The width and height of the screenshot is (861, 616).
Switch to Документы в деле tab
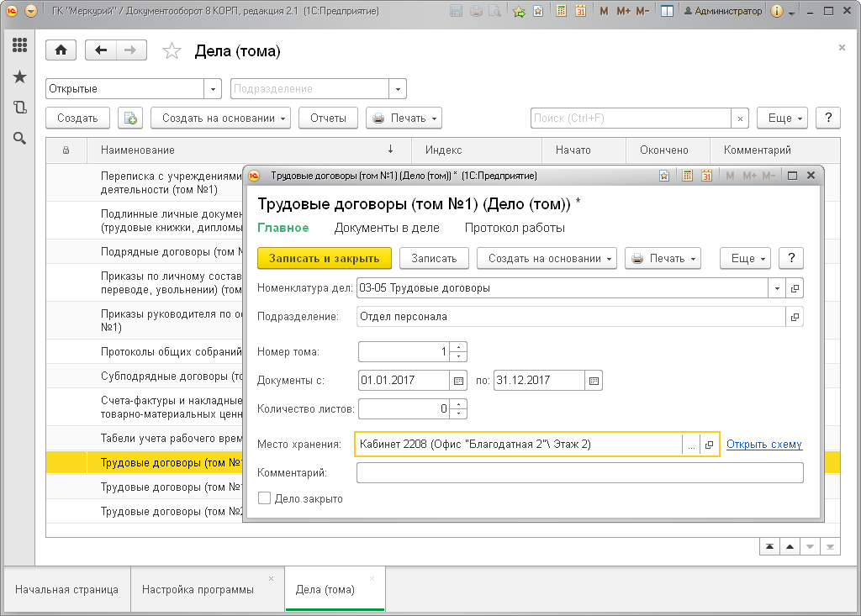click(x=387, y=228)
